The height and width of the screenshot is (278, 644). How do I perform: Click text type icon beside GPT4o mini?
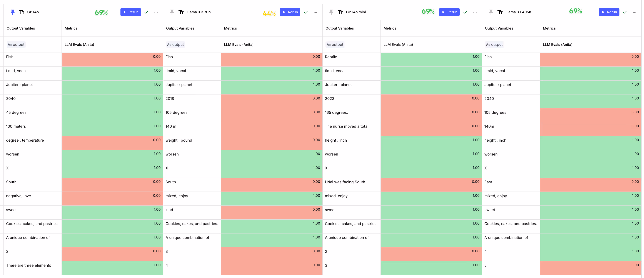tap(340, 12)
